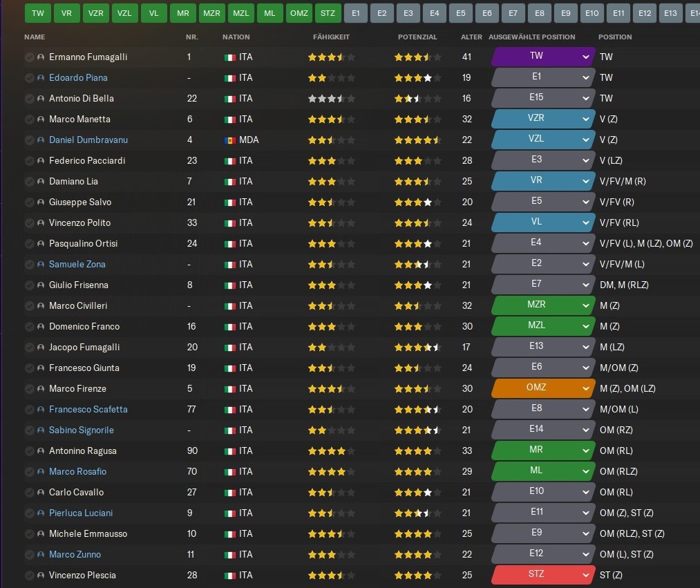Tick selection circle for Marco Zunno

click(30, 555)
